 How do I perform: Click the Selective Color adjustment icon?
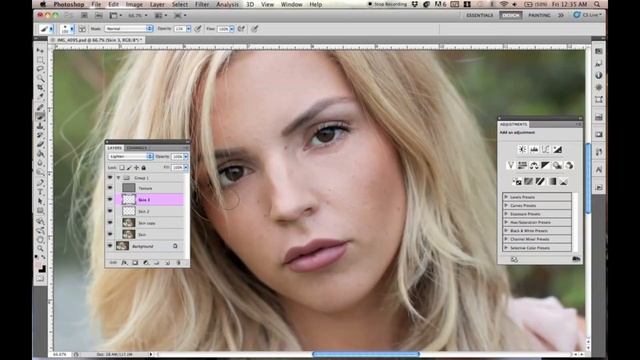coord(564,181)
